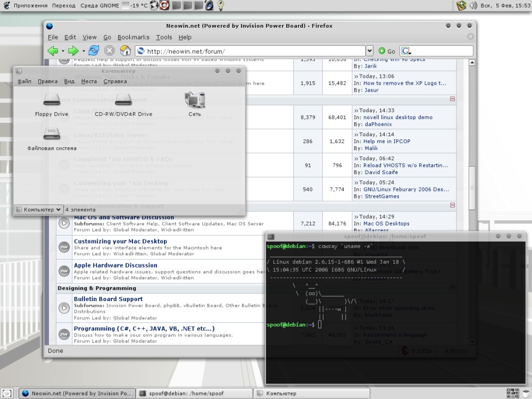Open the Файл menu in Компьютер window
This screenshot has width=532, height=399.
point(24,81)
